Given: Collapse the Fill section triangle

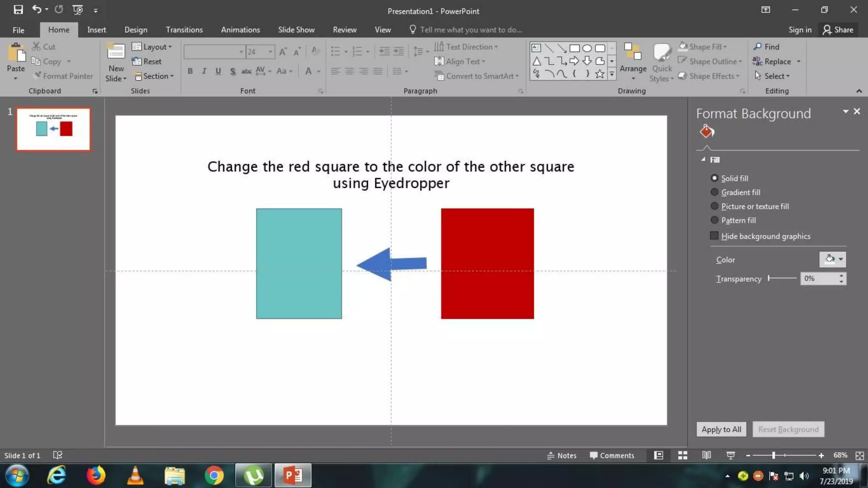Looking at the screenshot, I should click(x=703, y=160).
